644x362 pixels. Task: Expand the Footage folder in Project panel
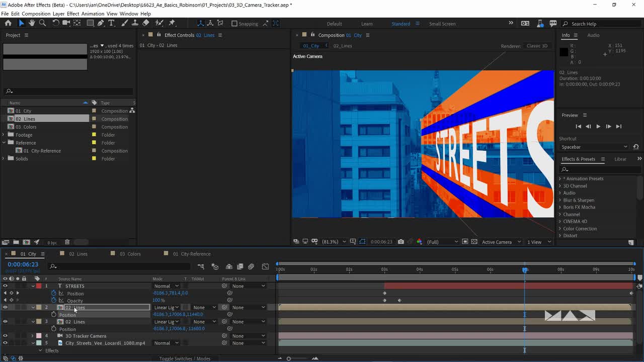4,135
